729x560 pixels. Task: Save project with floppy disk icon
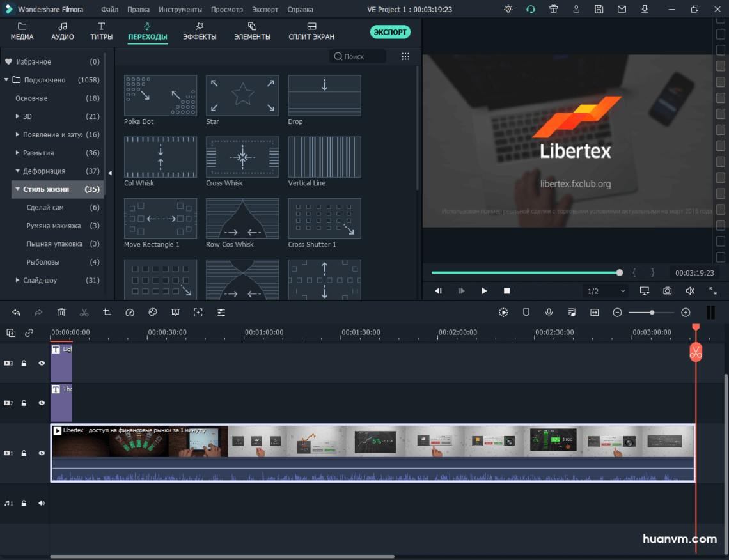pyautogui.click(x=599, y=10)
